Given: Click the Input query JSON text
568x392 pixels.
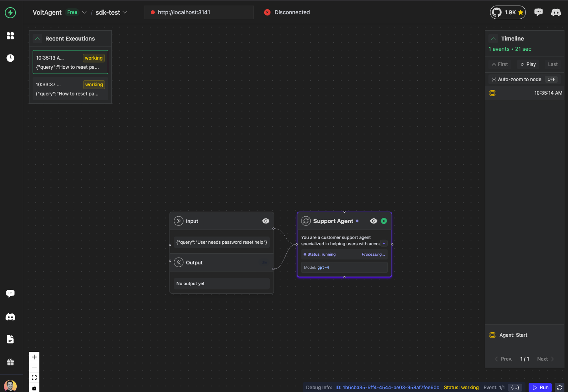Looking at the screenshot, I should (222, 242).
